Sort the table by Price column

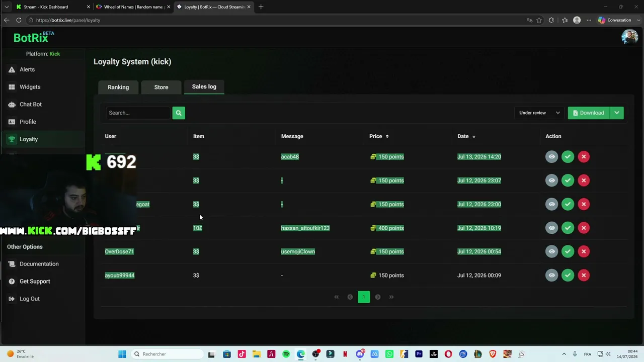tap(379, 136)
